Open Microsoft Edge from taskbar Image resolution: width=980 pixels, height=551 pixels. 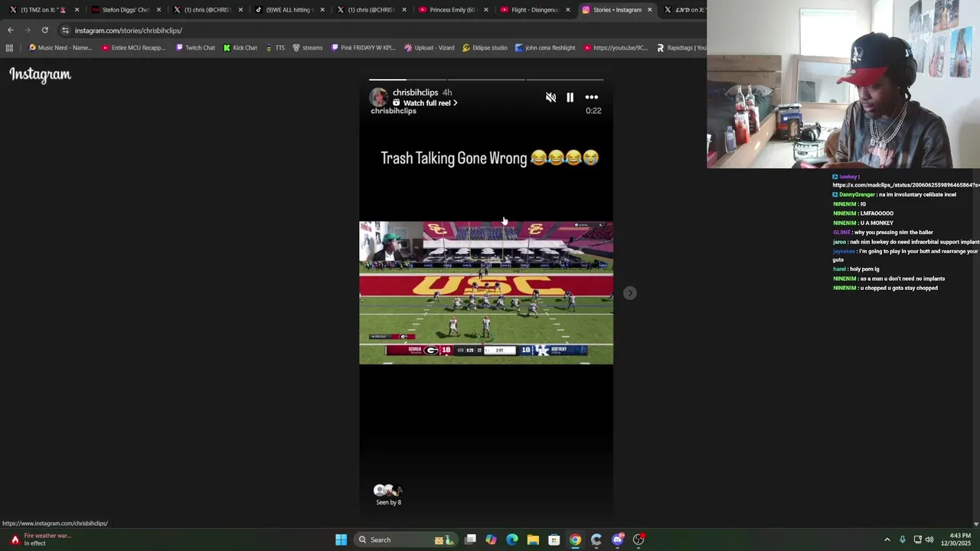pos(512,540)
